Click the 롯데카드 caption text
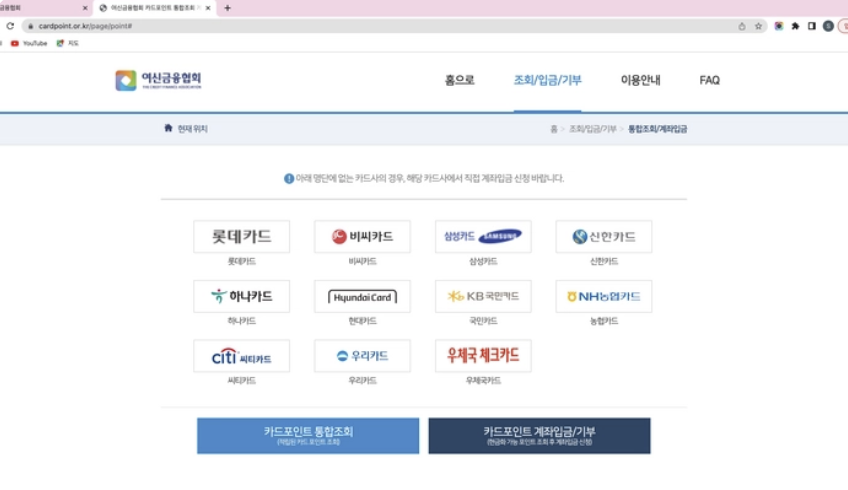This screenshot has height=490, width=848. click(241, 261)
